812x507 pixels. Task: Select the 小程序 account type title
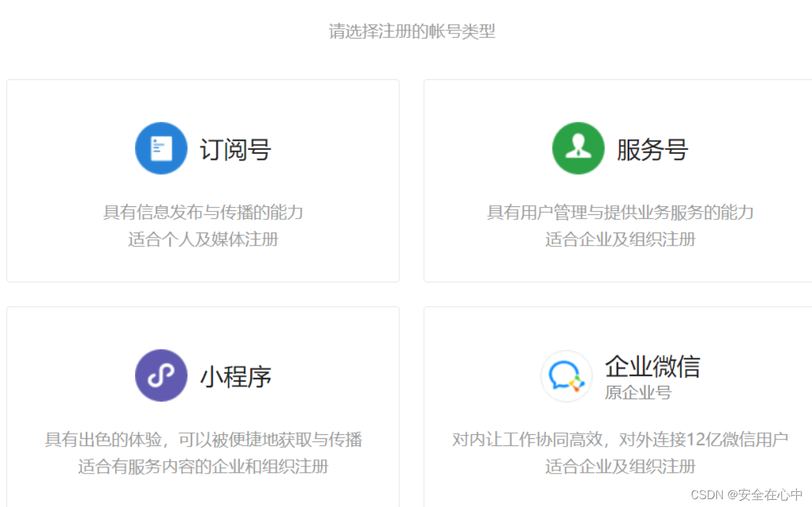click(x=236, y=377)
